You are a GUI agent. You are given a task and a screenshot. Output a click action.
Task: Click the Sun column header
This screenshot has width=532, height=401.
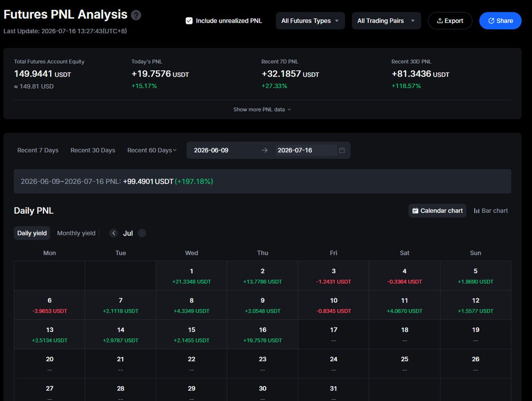[x=476, y=253]
